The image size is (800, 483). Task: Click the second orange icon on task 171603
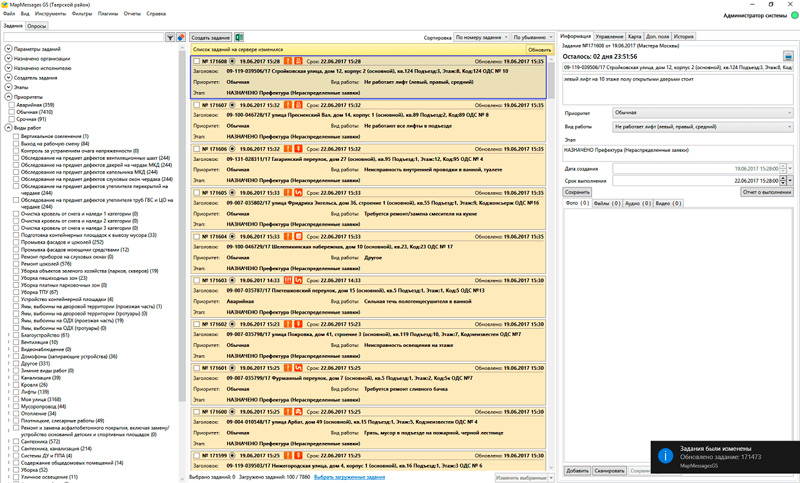point(298,281)
